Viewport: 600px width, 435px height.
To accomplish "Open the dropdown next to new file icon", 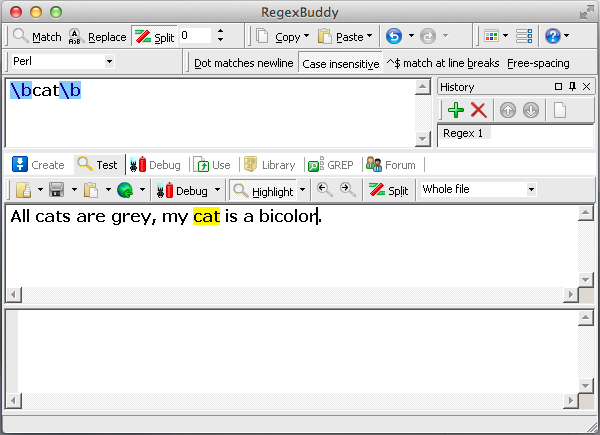I will click(40, 189).
